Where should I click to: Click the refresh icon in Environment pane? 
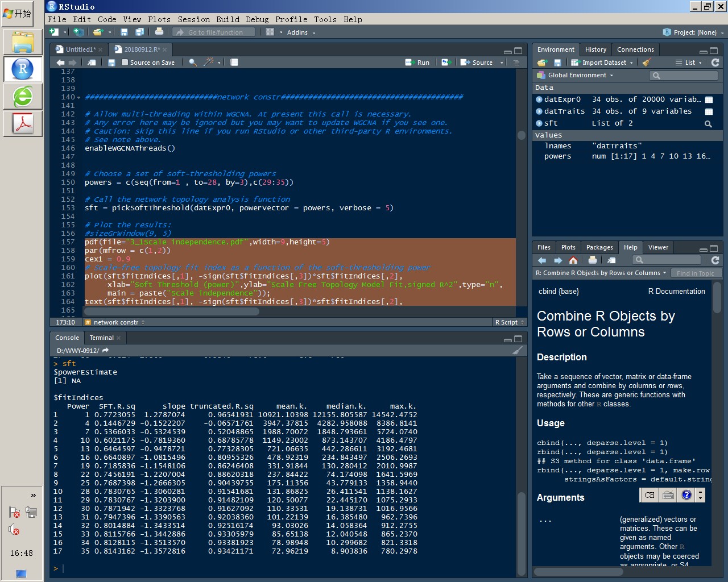tap(715, 63)
